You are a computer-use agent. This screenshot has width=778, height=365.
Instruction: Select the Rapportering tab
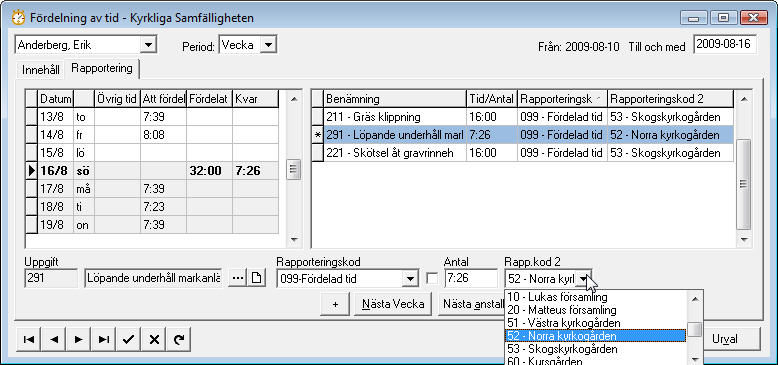tap(102, 68)
